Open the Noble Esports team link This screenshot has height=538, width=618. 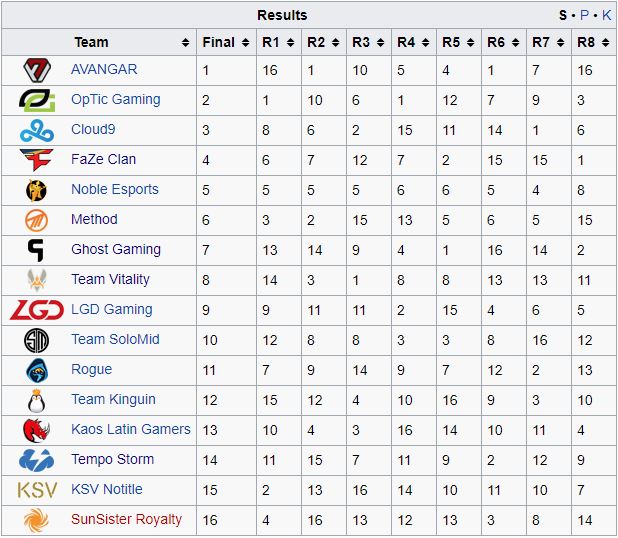[x=115, y=189]
